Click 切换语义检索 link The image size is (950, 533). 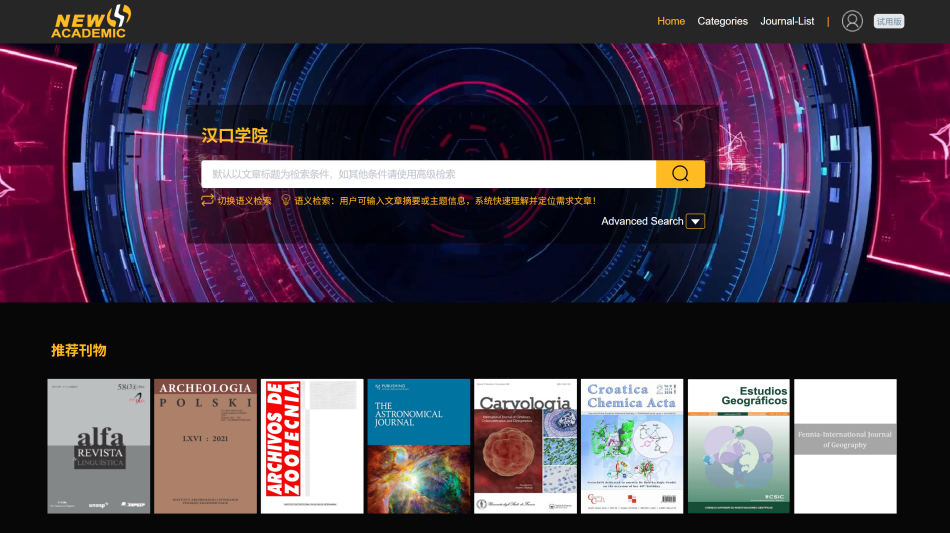pyautogui.click(x=244, y=200)
